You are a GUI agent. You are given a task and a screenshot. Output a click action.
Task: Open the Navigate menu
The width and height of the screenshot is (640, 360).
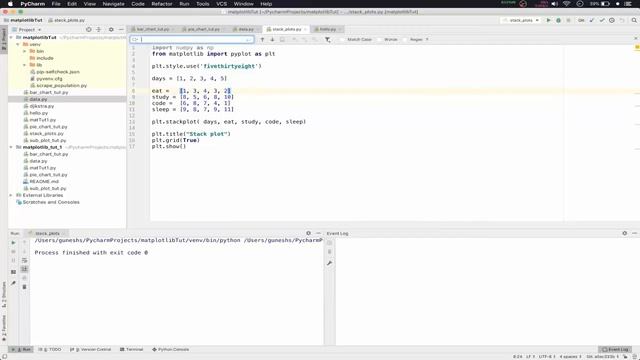(x=113, y=4)
